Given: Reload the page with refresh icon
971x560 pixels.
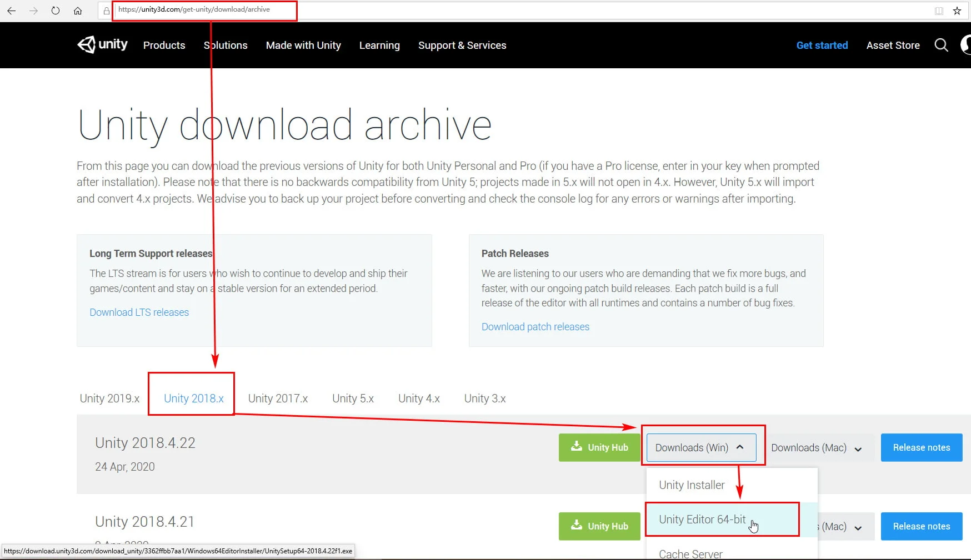Looking at the screenshot, I should [56, 11].
